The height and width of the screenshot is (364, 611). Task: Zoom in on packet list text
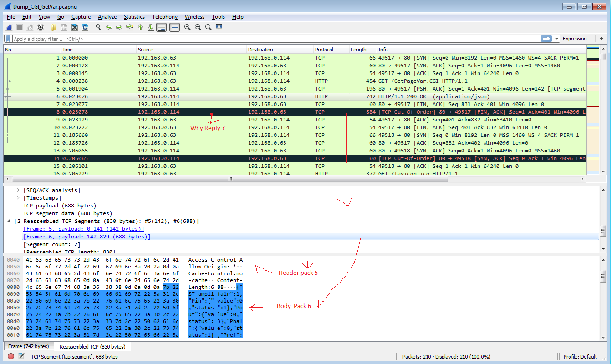[x=187, y=27]
